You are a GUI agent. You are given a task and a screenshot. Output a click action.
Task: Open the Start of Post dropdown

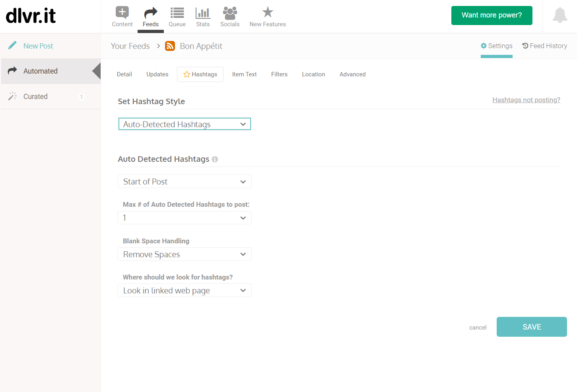tap(185, 181)
